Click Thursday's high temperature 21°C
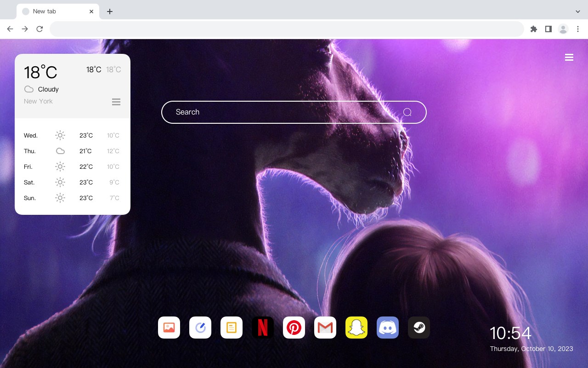 coord(85,151)
